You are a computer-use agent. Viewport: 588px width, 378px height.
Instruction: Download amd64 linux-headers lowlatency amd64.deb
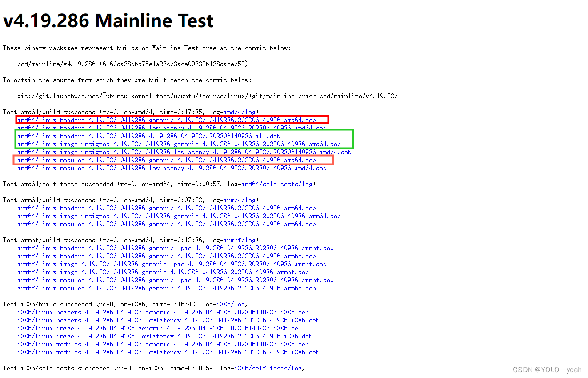click(x=172, y=128)
